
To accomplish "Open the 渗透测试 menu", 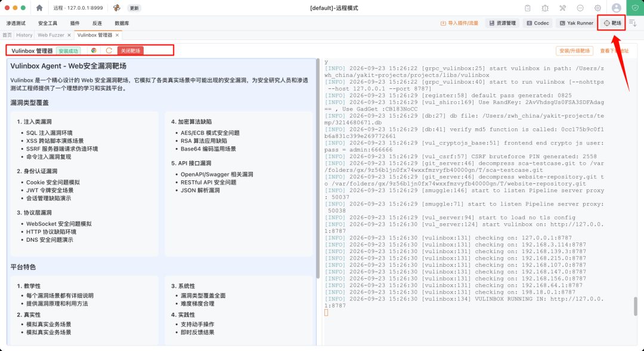I will click(16, 23).
